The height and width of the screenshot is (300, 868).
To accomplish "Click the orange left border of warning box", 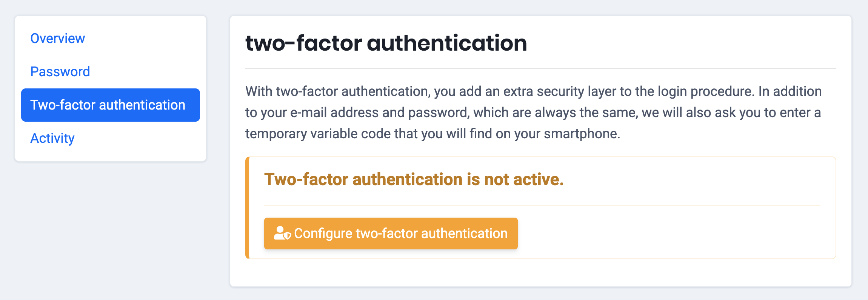I will (247, 208).
